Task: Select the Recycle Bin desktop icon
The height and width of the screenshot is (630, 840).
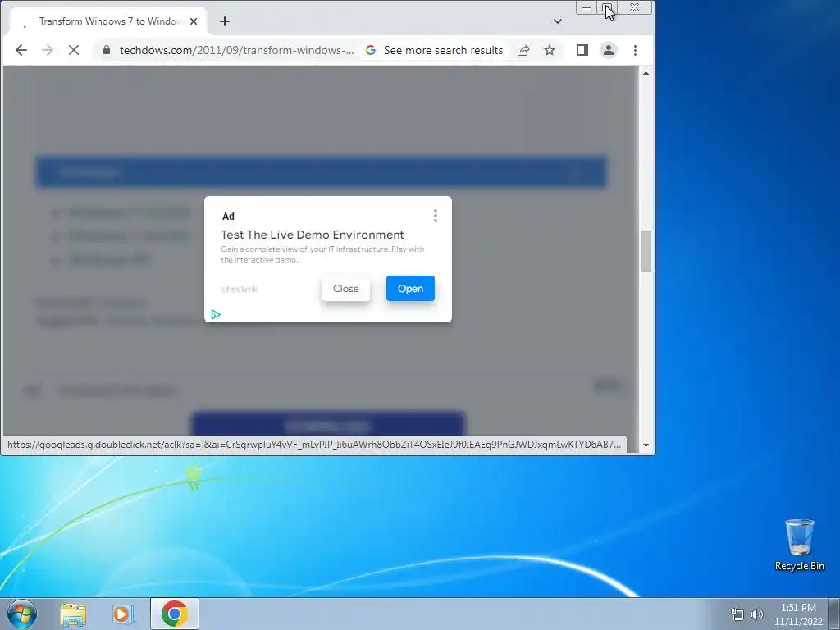Action: pos(799,546)
